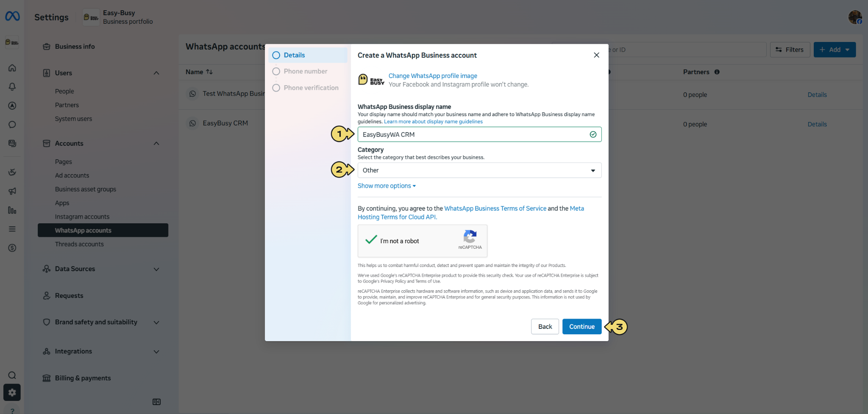Click the collapse sidebar panel icon
Screen dimensions: 868x414
point(156,402)
